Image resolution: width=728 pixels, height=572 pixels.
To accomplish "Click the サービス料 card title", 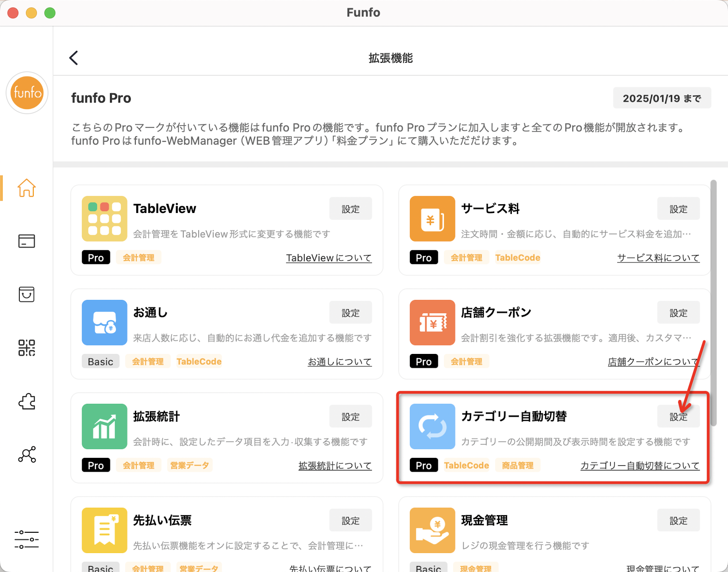I will [x=491, y=208].
